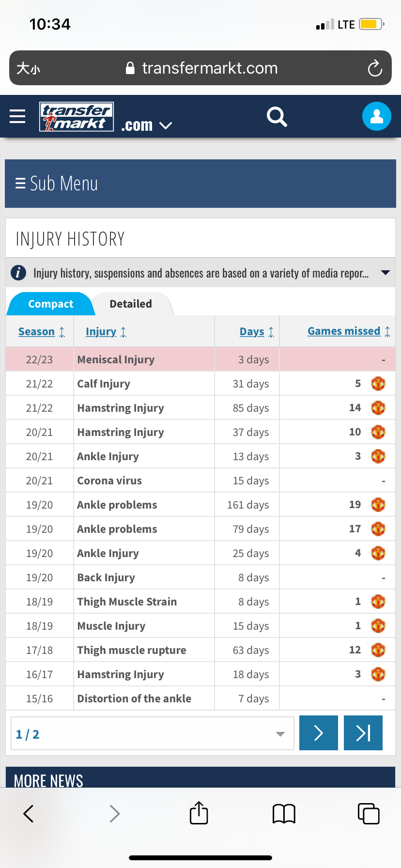
Task: Expand the .com domain chevron
Action: tap(166, 126)
